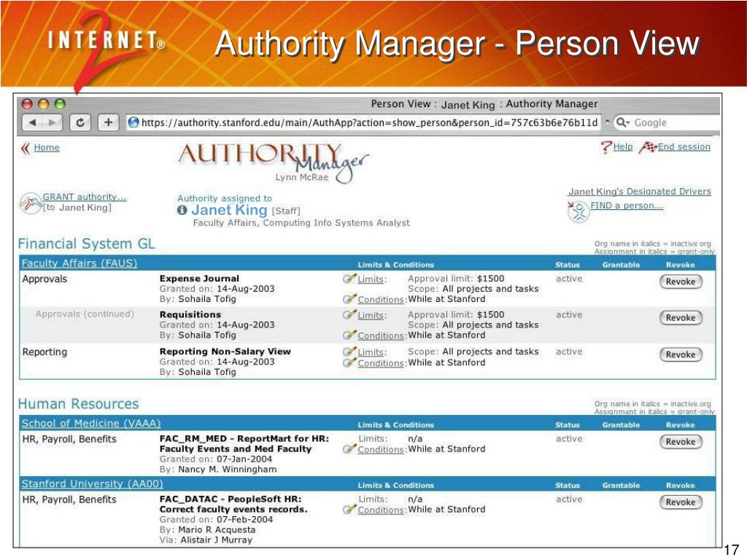Click the FIND a person... link
This screenshot has height=560, width=747.
coord(627,206)
